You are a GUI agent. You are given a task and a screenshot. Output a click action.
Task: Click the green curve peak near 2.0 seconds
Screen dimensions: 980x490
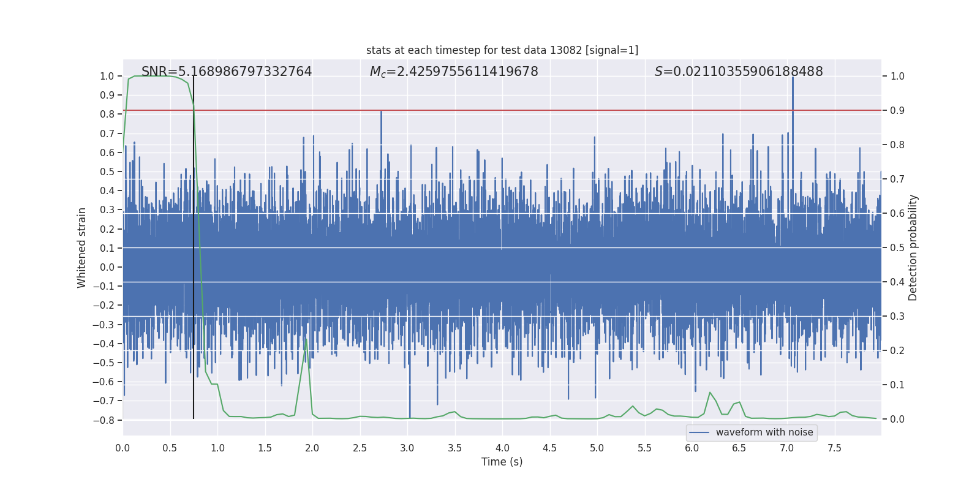(x=306, y=339)
